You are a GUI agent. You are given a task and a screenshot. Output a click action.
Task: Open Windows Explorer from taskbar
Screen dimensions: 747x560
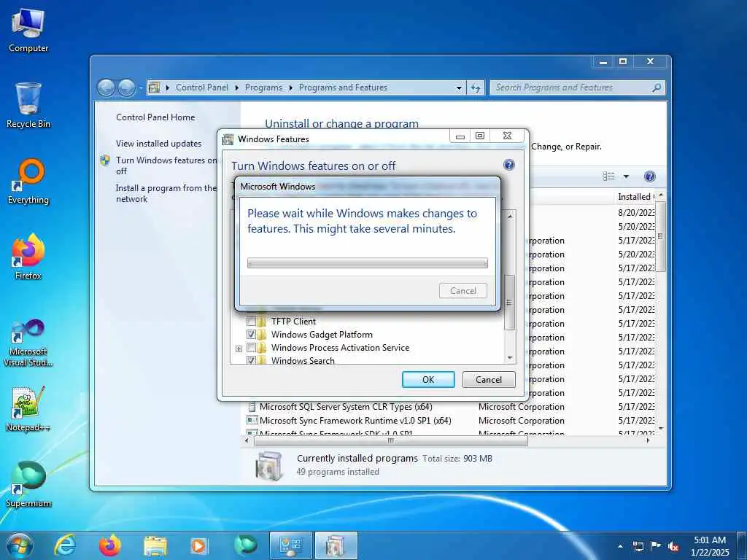(155, 545)
